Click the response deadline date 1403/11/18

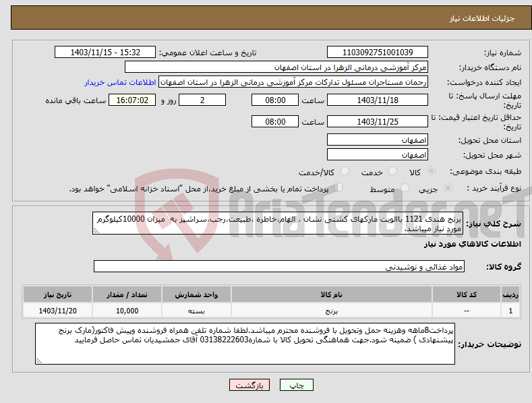click(x=378, y=100)
